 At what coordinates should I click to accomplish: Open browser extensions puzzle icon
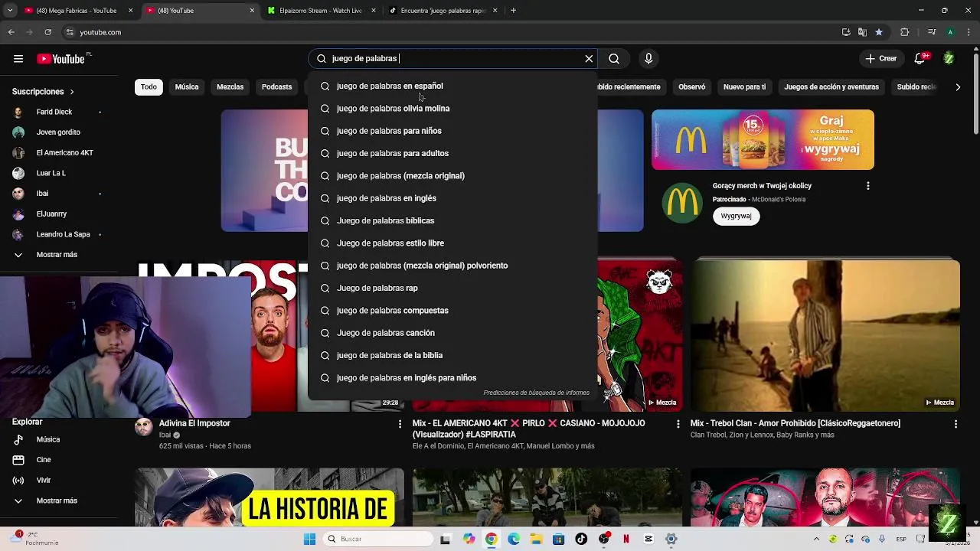(905, 32)
